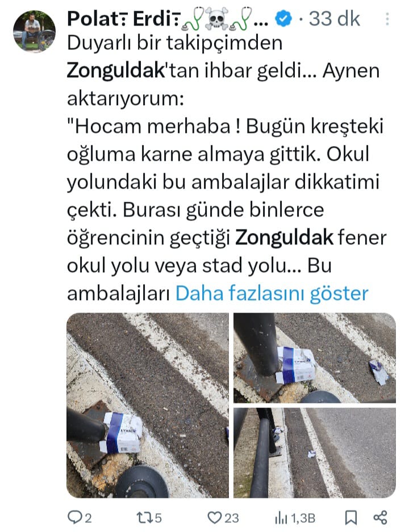The image size is (409, 532).
Task: View analytics icon showing 1,3B views
Action: point(281,518)
